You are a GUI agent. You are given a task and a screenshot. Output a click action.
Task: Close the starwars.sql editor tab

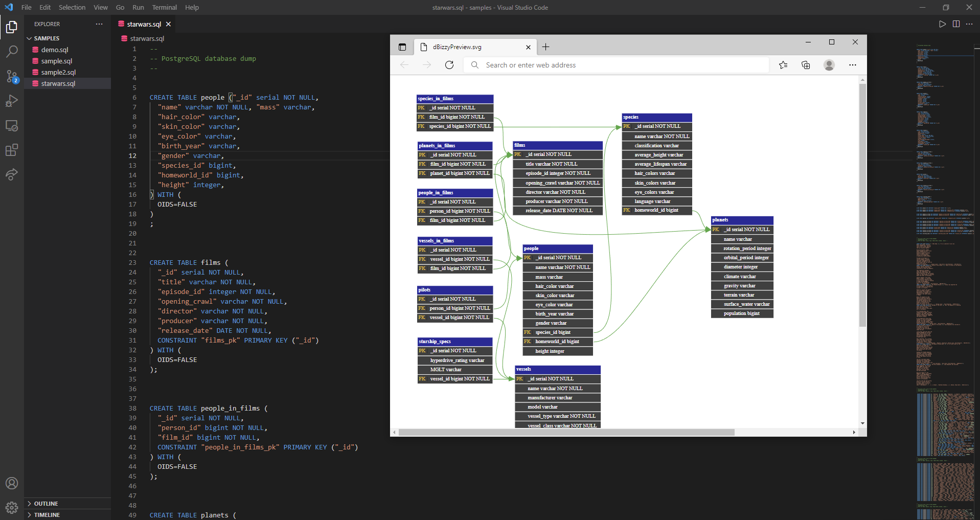click(168, 24)
